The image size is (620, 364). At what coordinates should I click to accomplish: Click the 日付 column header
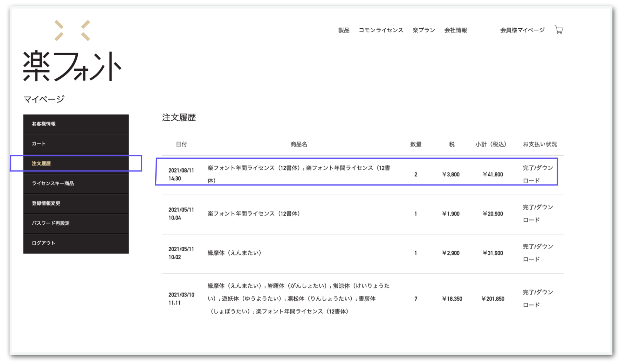click(181, 144)
